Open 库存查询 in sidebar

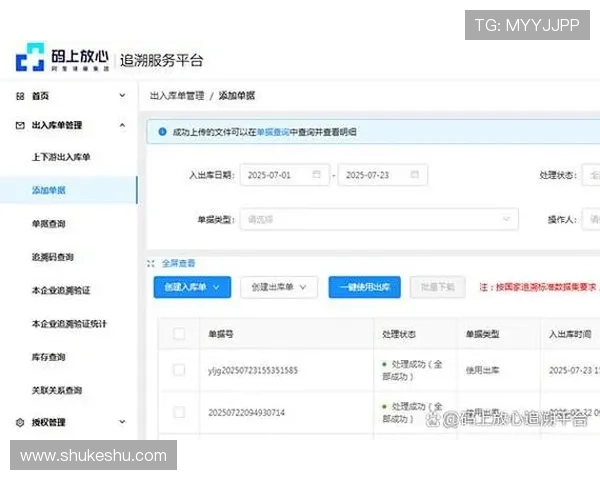point(49,357)
